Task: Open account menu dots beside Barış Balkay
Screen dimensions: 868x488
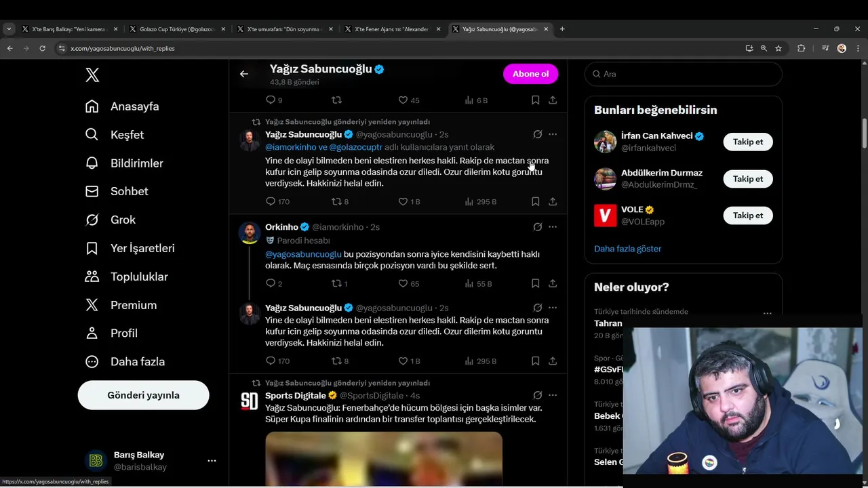Action: pyautogui.click(x=212, y=461)
